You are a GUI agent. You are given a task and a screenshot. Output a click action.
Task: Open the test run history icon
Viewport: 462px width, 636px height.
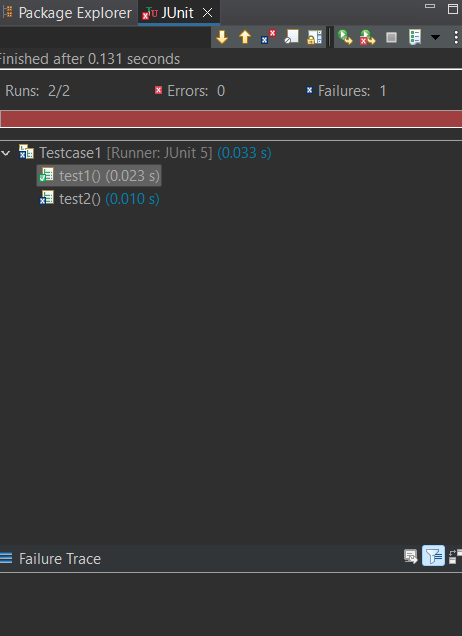(x=415, y=37)
